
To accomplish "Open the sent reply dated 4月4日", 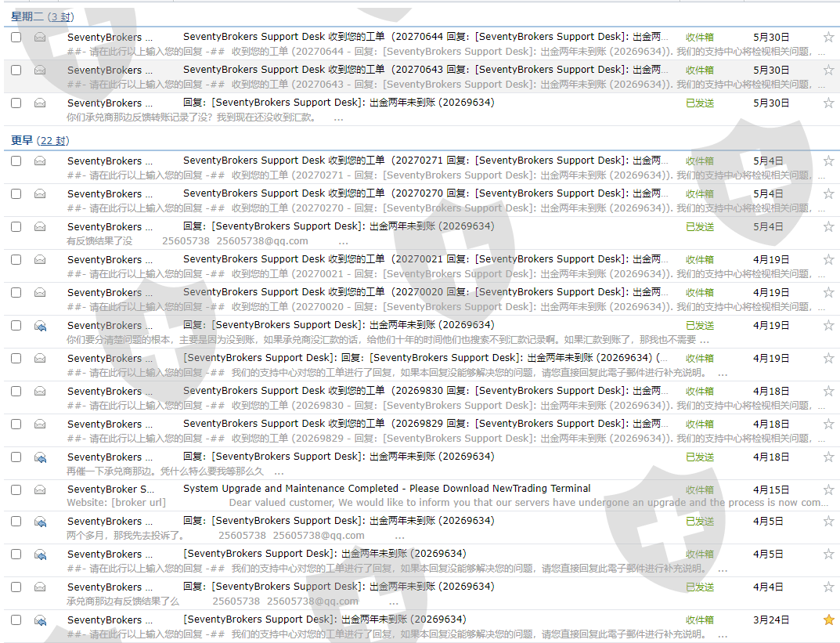I will pos(338,586).
